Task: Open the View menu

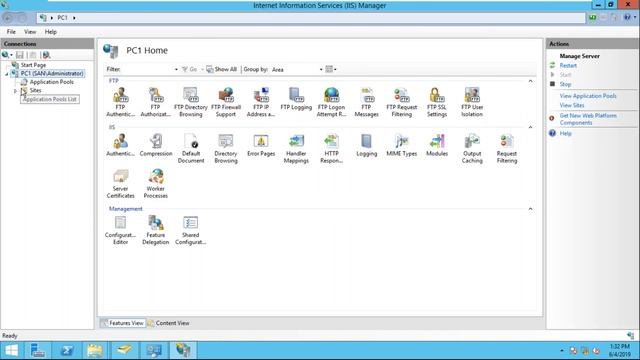Action: click(30, 32)
